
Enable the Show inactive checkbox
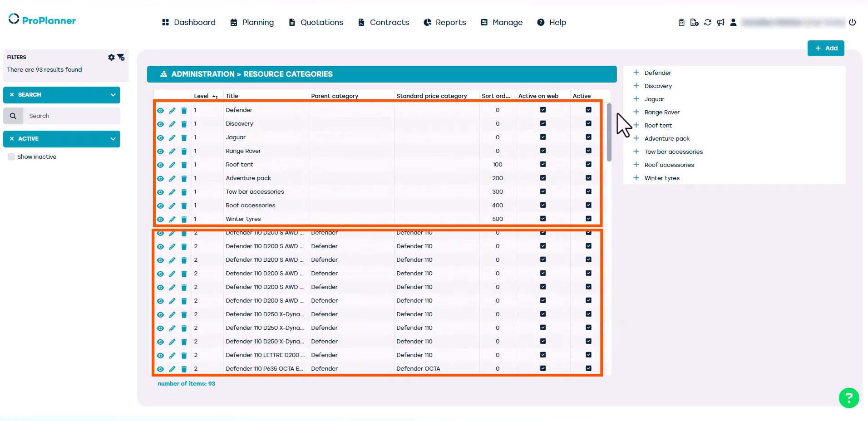(x=11, y=157)
